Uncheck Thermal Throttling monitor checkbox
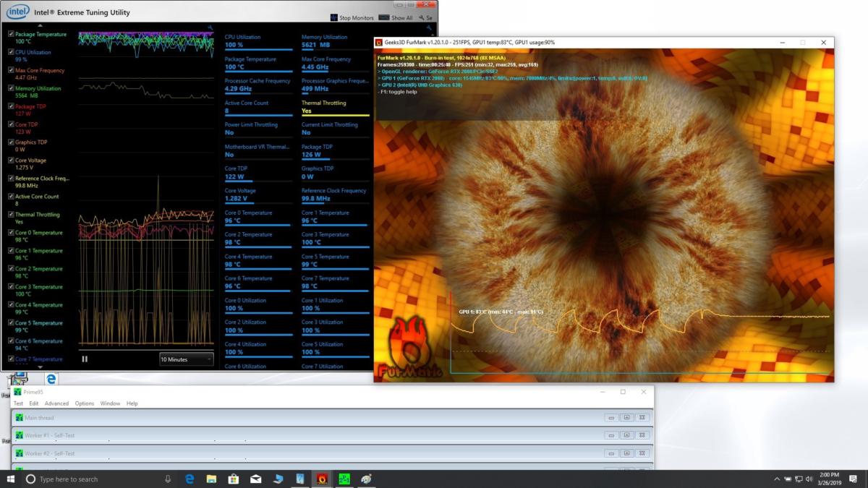 (11, 215)
